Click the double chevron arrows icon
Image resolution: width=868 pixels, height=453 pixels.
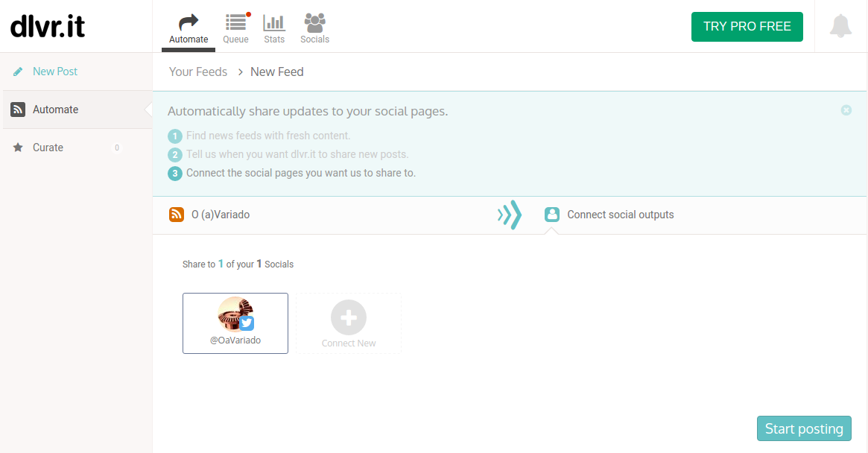(510, 215)
